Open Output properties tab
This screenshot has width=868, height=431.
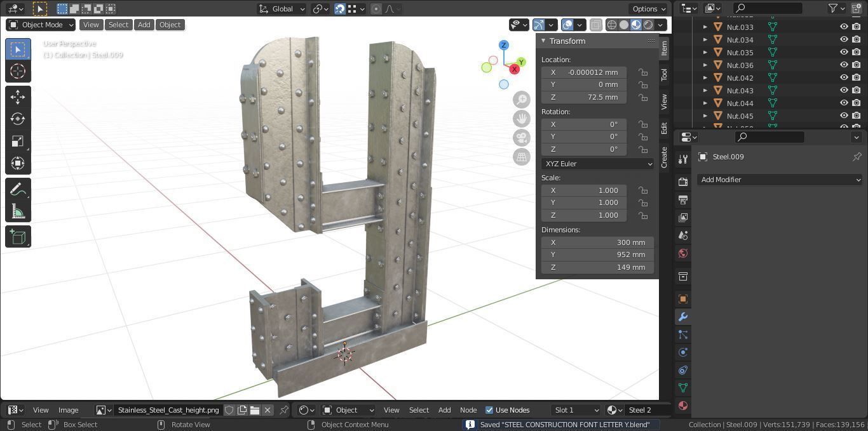click(683, 199)
